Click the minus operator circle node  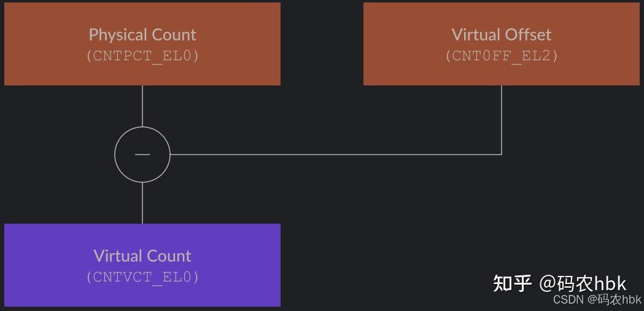(x=142, y=154)
